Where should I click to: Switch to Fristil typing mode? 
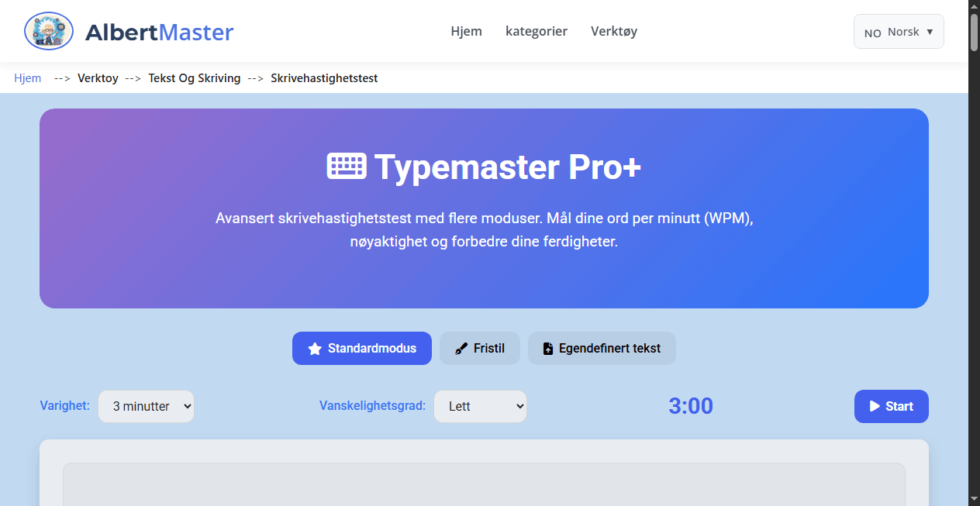click(x=479, y=348)
